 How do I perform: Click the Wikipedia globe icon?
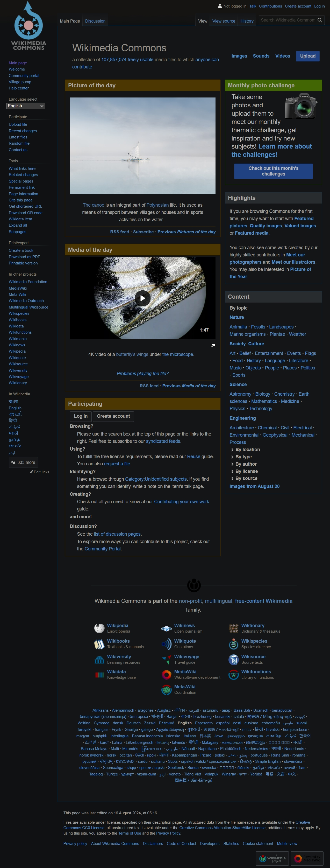pos(99,628)
